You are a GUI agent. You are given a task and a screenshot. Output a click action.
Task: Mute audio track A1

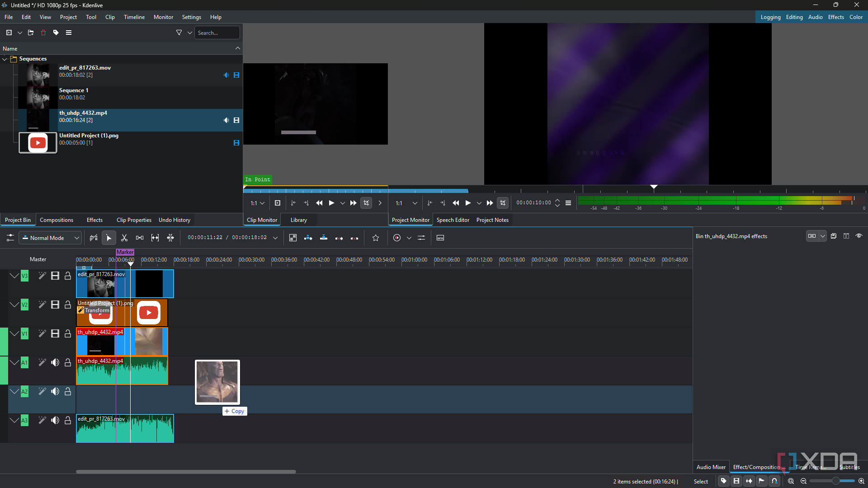55,362
